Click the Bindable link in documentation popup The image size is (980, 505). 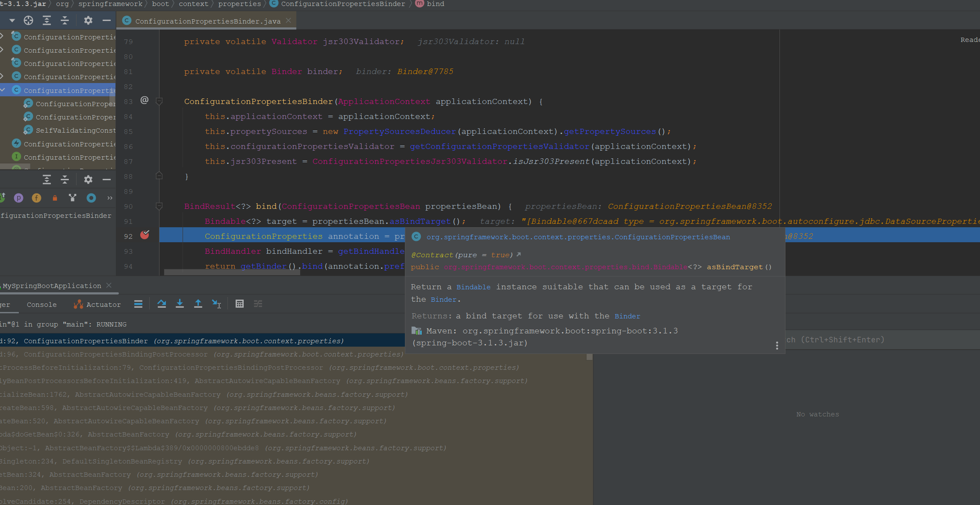[x=473, y=287]
